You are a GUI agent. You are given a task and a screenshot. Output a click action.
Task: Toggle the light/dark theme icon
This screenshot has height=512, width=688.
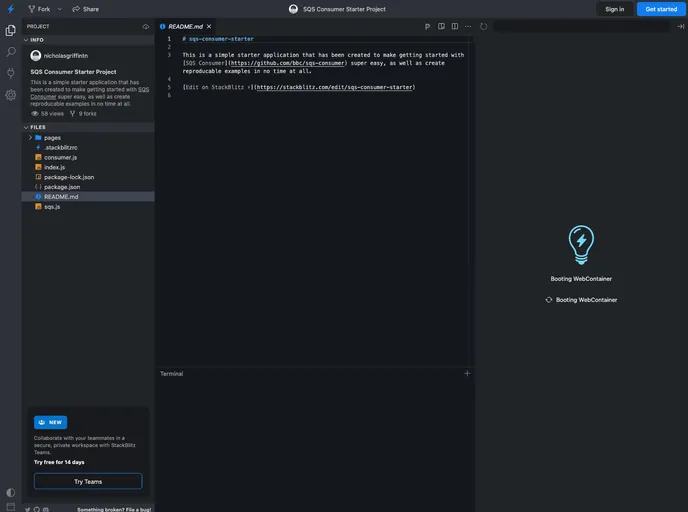tap(11, 492)
